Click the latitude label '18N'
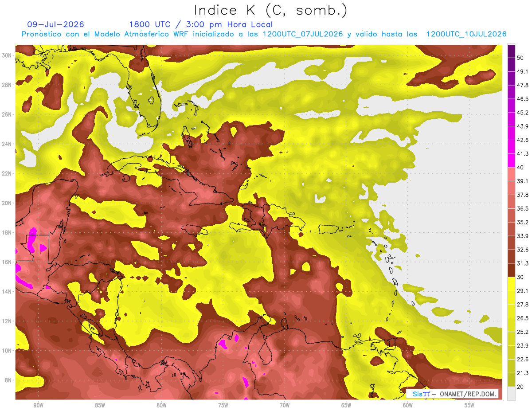Viewport: 532px width, 411px height. tap(7, 232)
